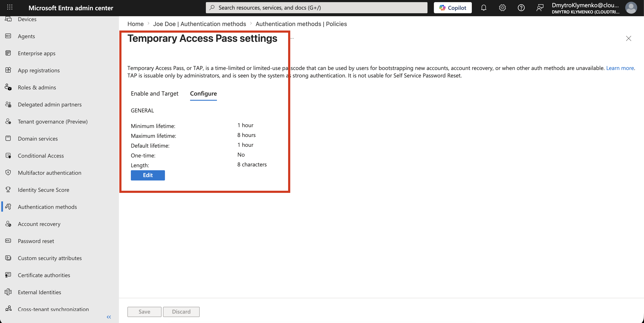Open the feedback icon
This screenshot has width=644, height=323.
coord(540,8)
